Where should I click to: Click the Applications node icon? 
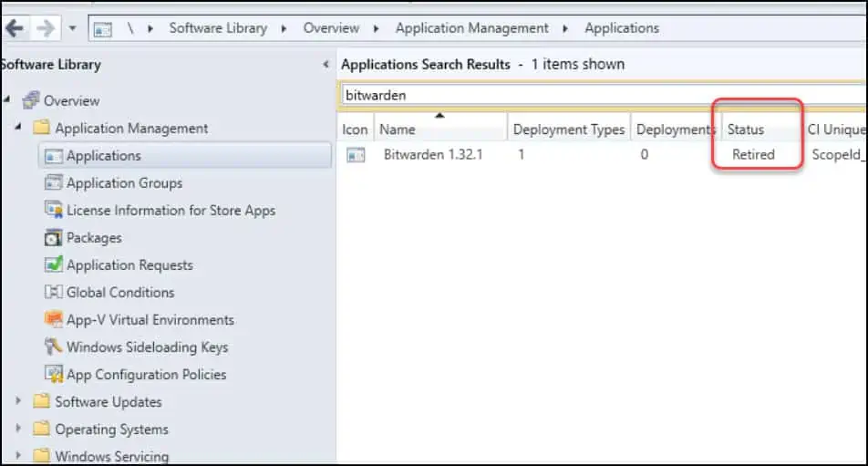pos(54,156)
